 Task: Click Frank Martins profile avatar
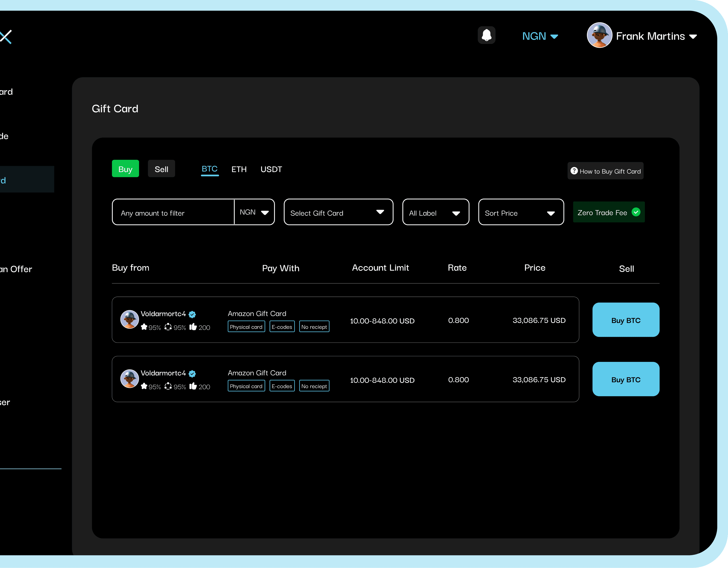coord(599,35)
